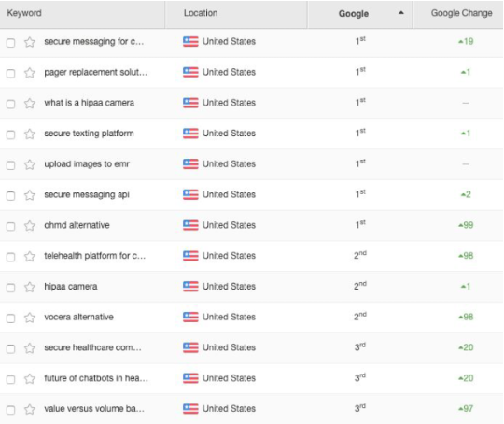Sort by the Google column label

click(x=353, y=13)
